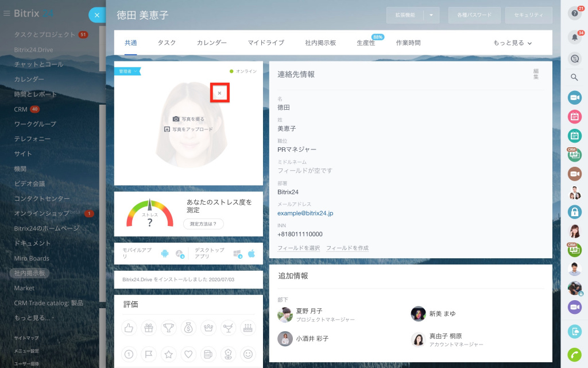Image resolution: width=588 pixels, height=368 pixels.
Task: Click the trophy badge in 評価
Action: (168, 328)
